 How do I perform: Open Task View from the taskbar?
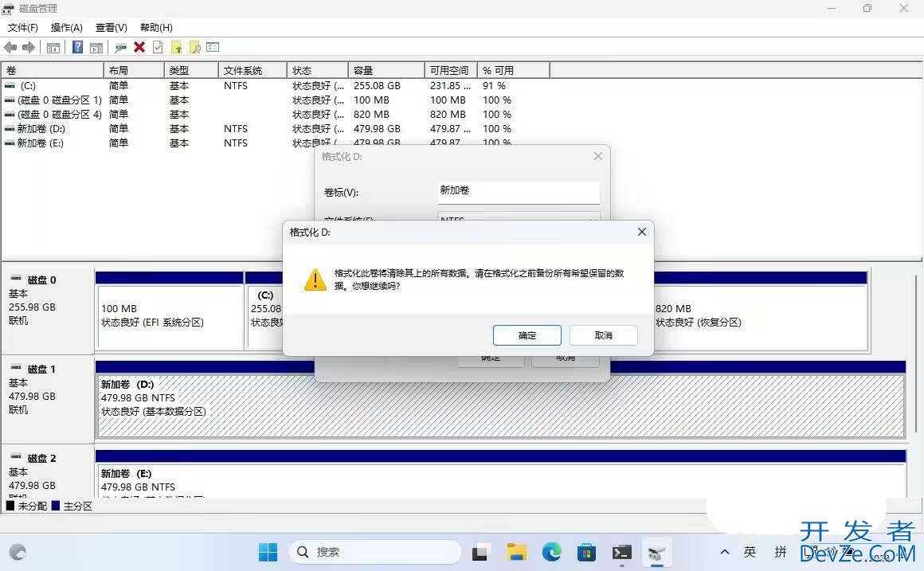coord(480,552)
